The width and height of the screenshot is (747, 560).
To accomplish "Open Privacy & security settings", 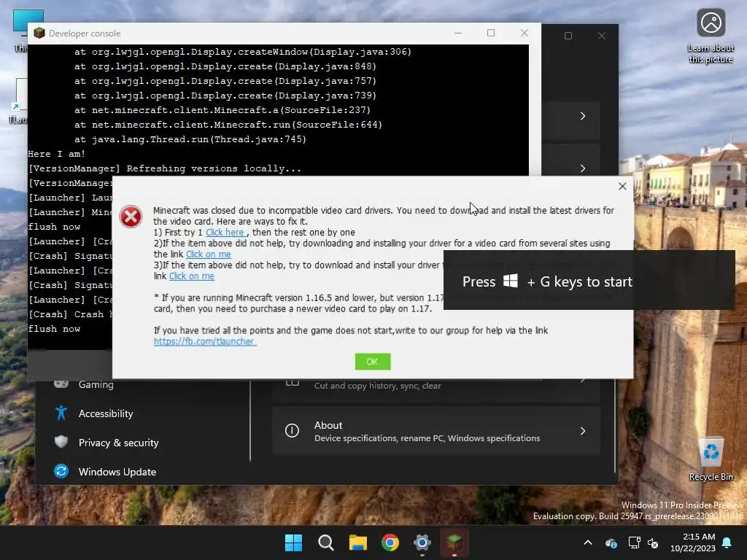I will coord(118,443).
